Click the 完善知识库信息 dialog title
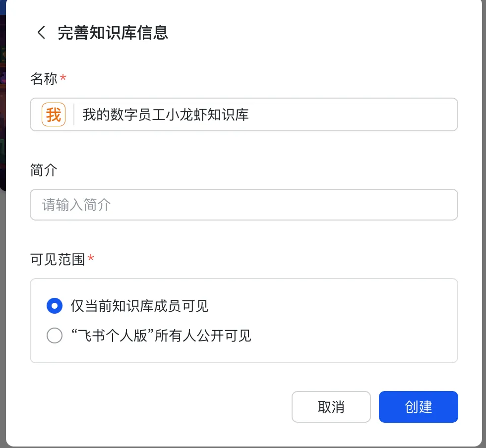 click(113, 33)
